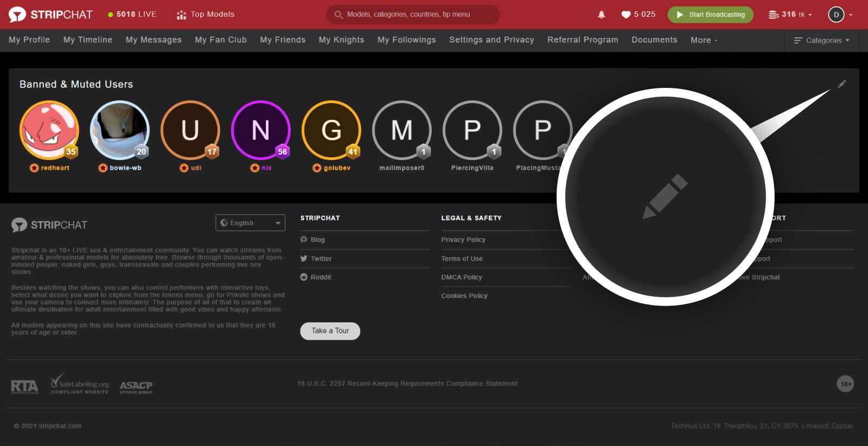868x446 pixels.
Task: Focus the models search field
Action: click(x=413, y=15)
